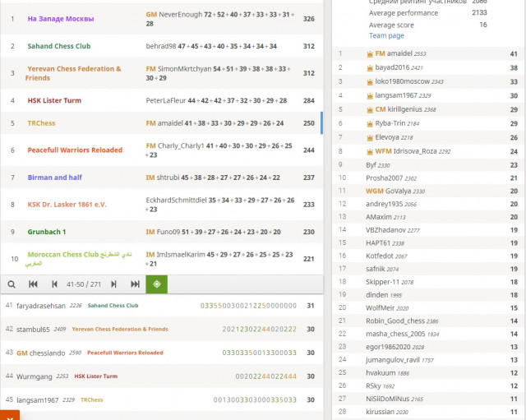The width and height of the screenshot is (526, 420).
Task: Click team member Robin_Good_chess
Action: tap(395, 321)
